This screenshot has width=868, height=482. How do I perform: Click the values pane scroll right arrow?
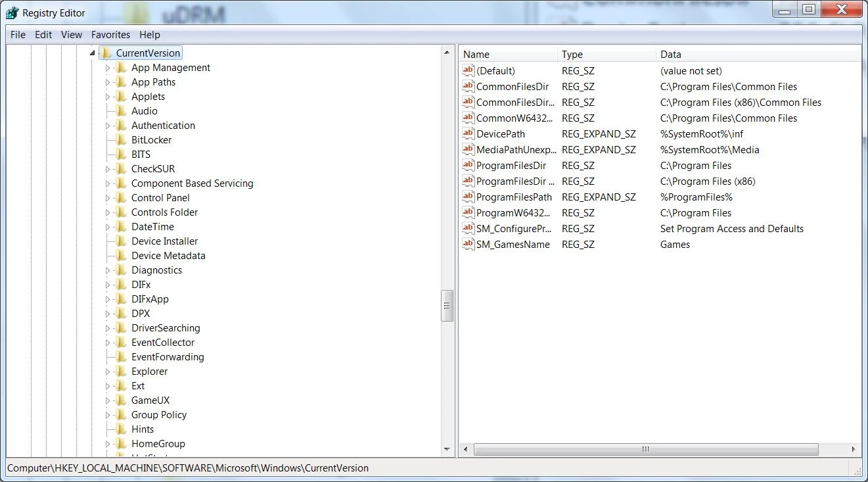[x=854, y=450]
